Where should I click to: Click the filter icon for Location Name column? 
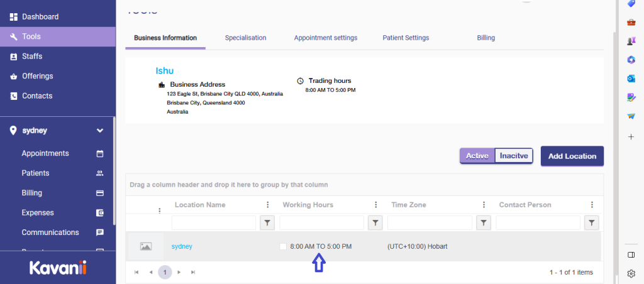(x=267, y=222)
